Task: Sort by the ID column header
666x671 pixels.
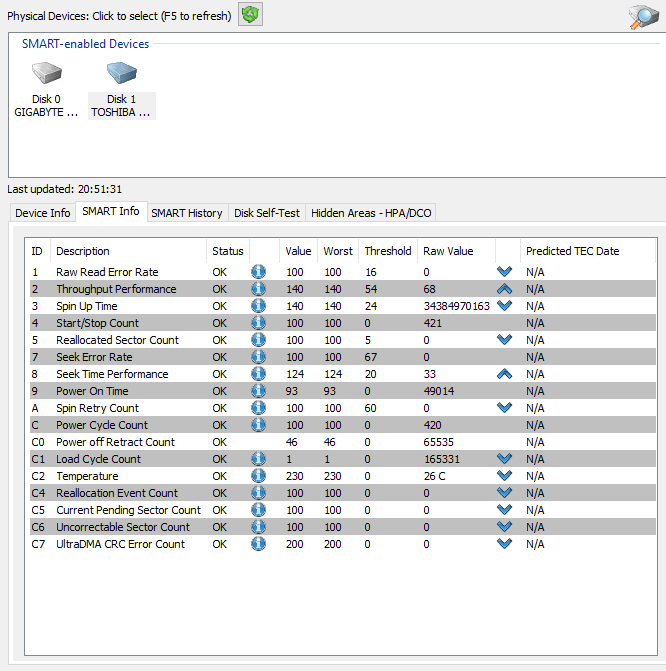Action: pos(37,251)
